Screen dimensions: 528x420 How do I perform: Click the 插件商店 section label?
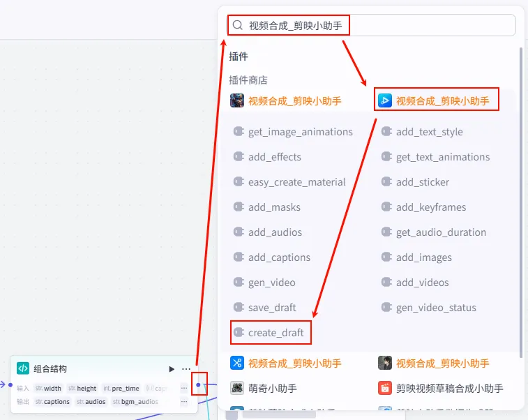pyautogui.click(x=248, y=80)
